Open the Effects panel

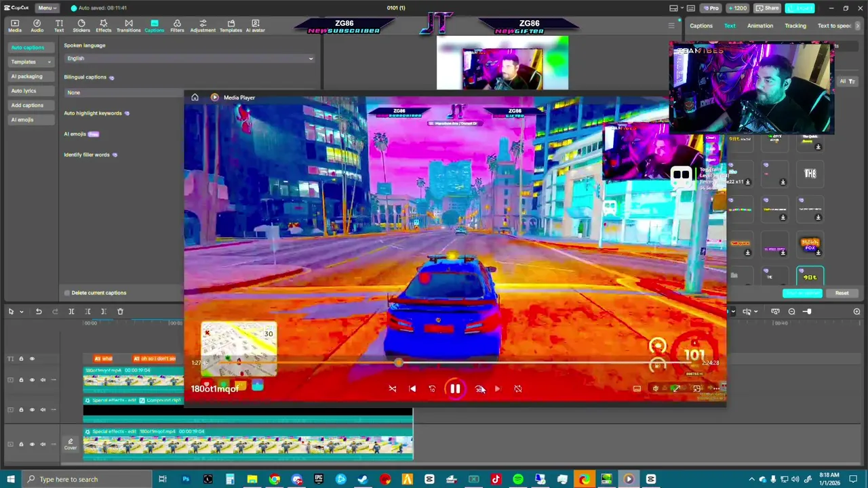click(x=103, y=26)
